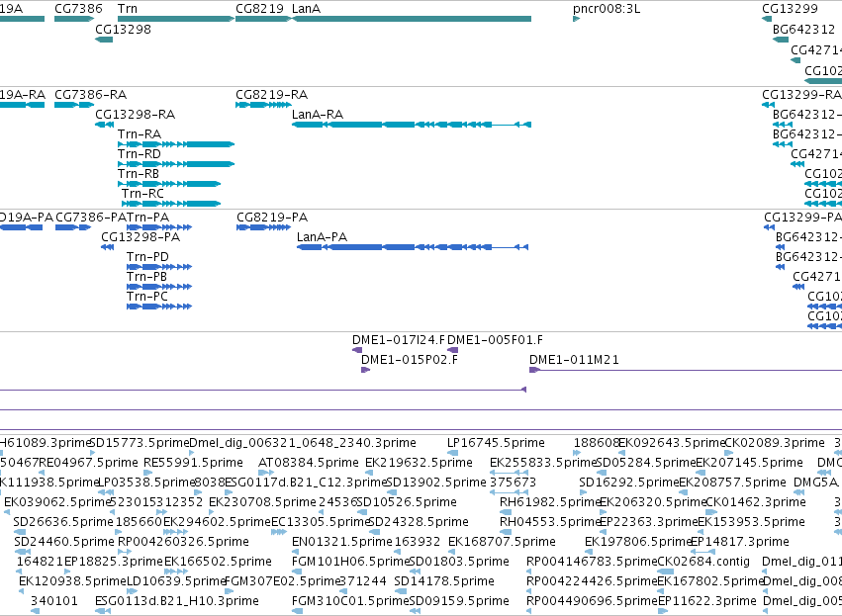The height and width of the screenshot is (616, 842).
Task: Click the LanA-PA CDS glyph
Action: point(413,247)
